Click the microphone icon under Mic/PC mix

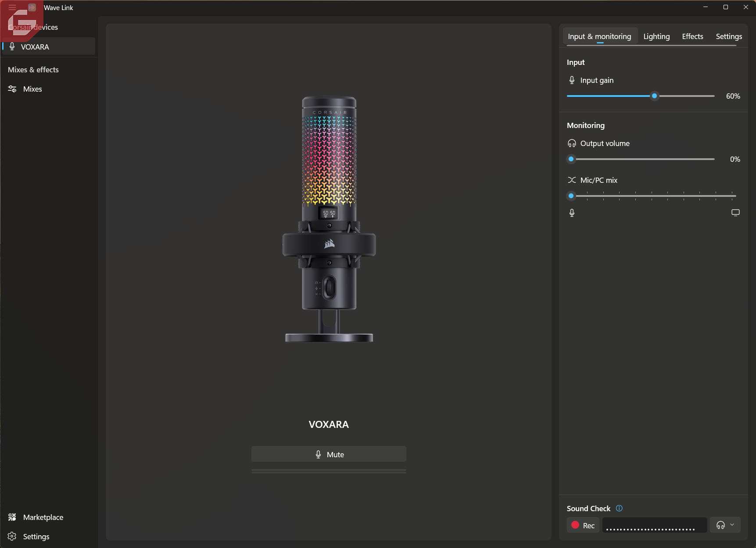[572, 213]
